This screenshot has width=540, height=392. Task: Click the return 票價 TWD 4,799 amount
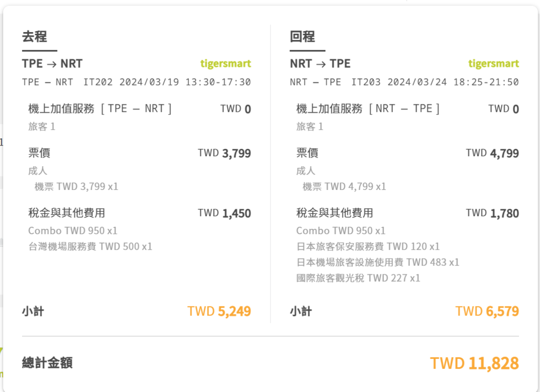493,153
